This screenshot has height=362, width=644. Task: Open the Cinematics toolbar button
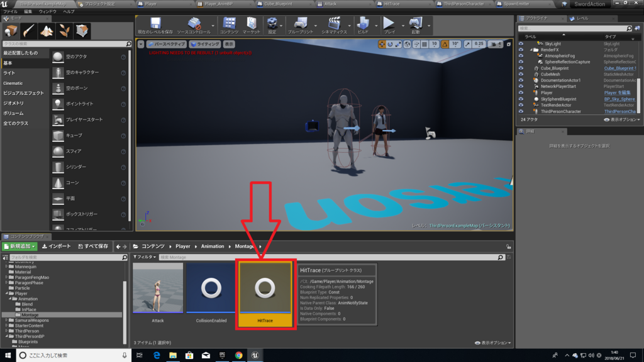(x=335, y=25)
